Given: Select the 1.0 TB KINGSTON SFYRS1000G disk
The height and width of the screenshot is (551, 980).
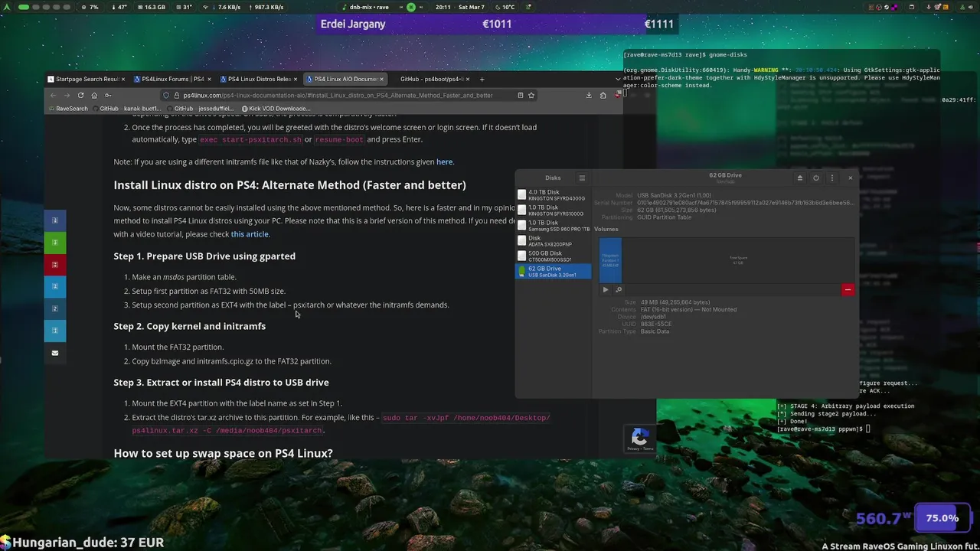Looking at the screenshot, I should [x=553, y=210].
